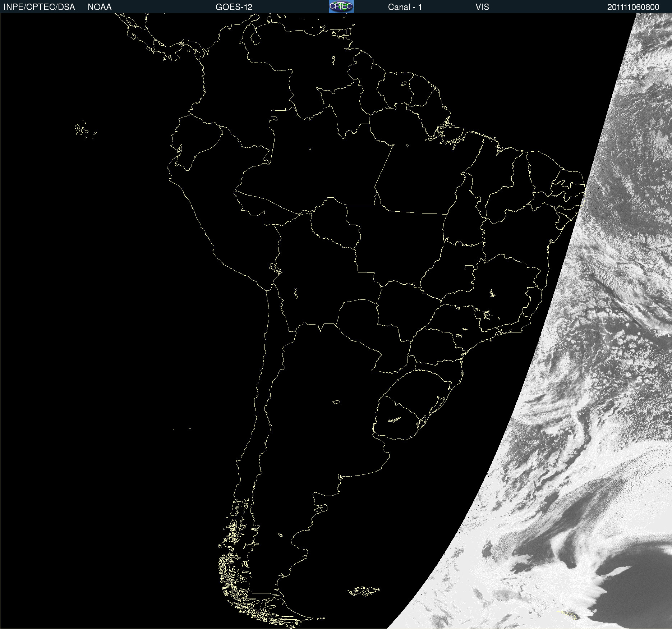672x629 pixels.
Task: Click the INPE/CPTEC/DSA header label
Action: point(39,7)
